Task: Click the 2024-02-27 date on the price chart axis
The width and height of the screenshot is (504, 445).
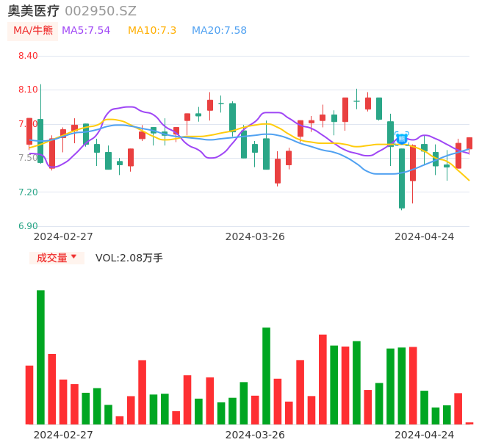Action: coord(63,236)
